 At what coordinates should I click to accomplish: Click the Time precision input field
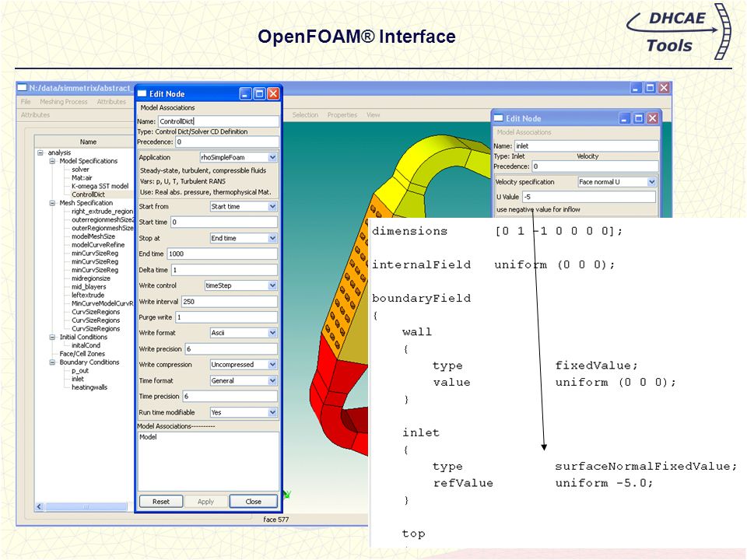[x=230, y=396]
